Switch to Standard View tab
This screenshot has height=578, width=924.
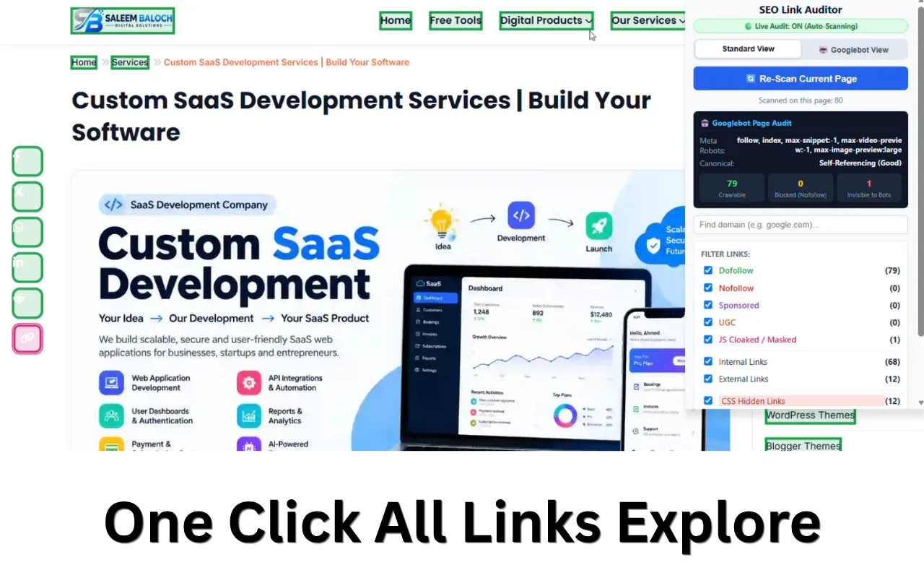(748, 49)
